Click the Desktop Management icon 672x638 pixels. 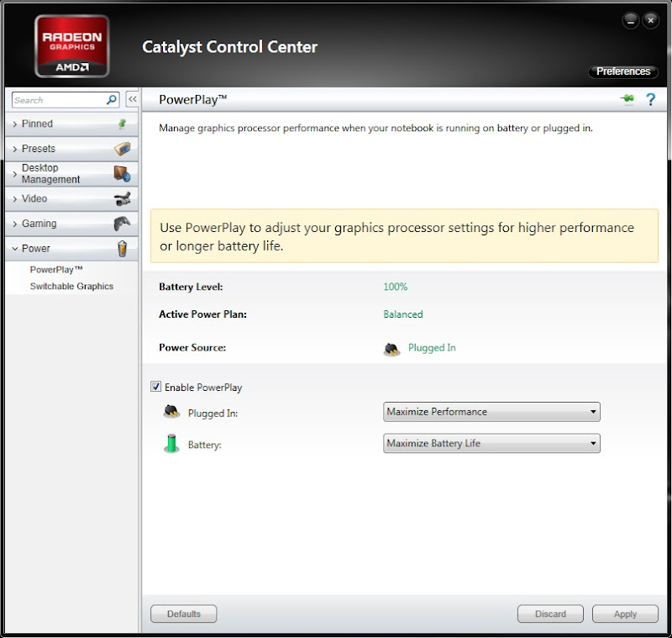click(x=123, y=174)
